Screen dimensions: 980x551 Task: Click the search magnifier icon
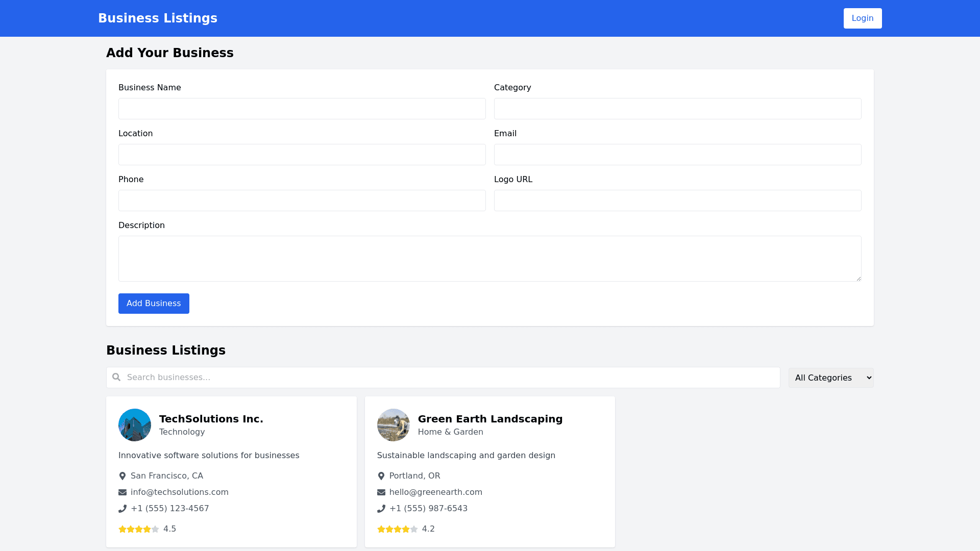[116, 377]
